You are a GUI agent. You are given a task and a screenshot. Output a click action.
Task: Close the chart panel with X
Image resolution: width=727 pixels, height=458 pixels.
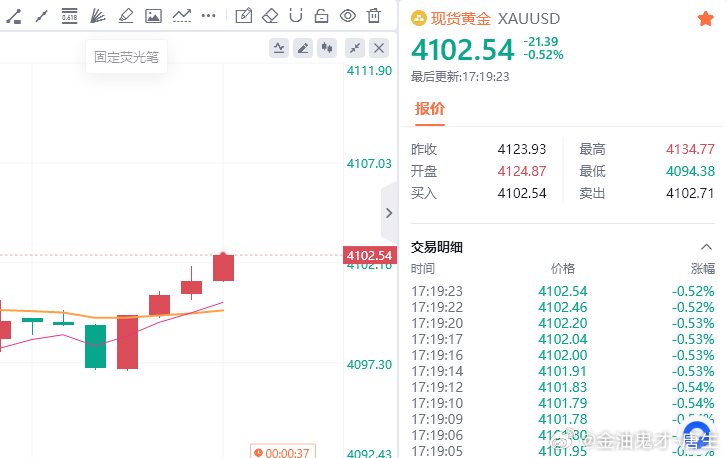click(379, 48)
